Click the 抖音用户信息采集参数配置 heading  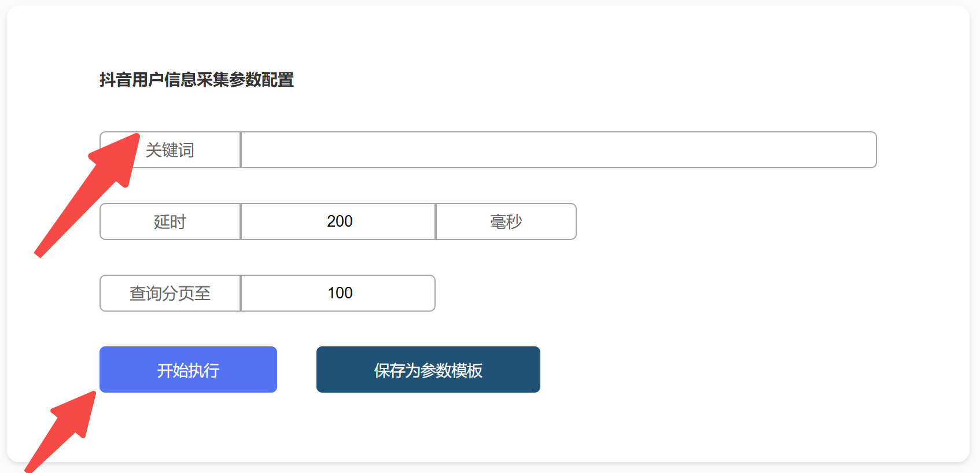pyautogui.click(x=197, y=80)
